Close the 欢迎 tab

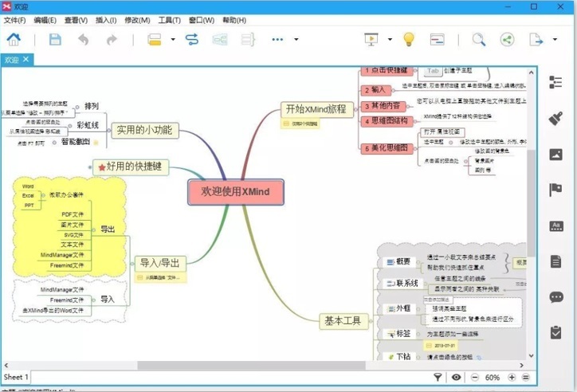coord(26,59)
